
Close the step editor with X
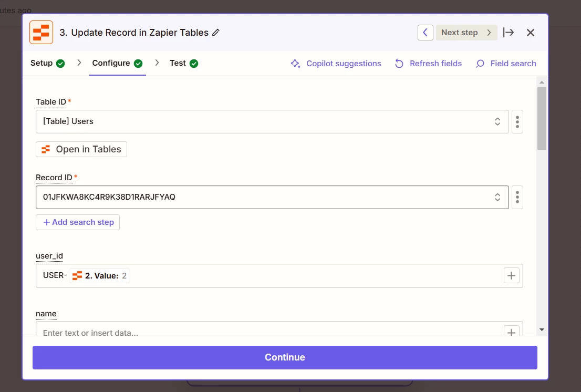[531, 33]
